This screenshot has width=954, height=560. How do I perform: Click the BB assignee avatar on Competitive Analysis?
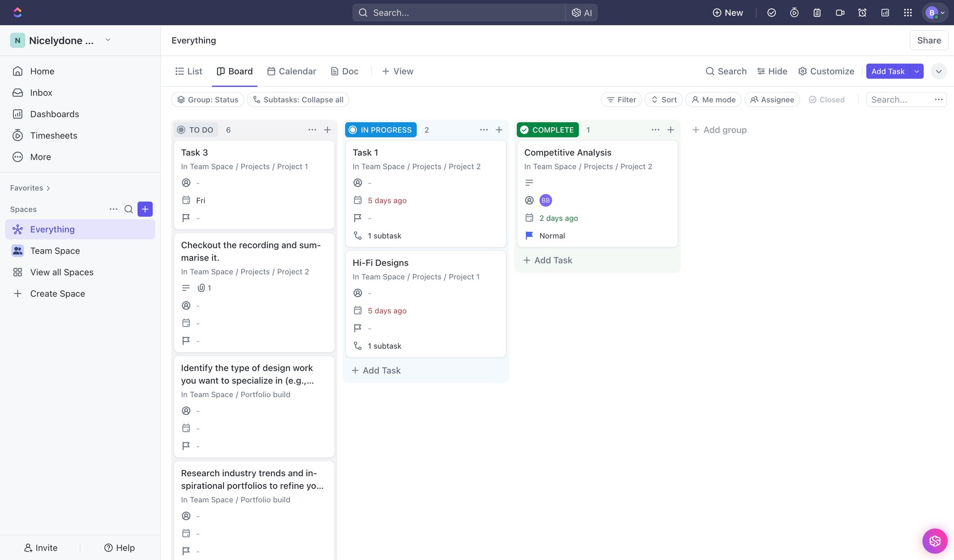pyautogui.click(x=545, y=200)
